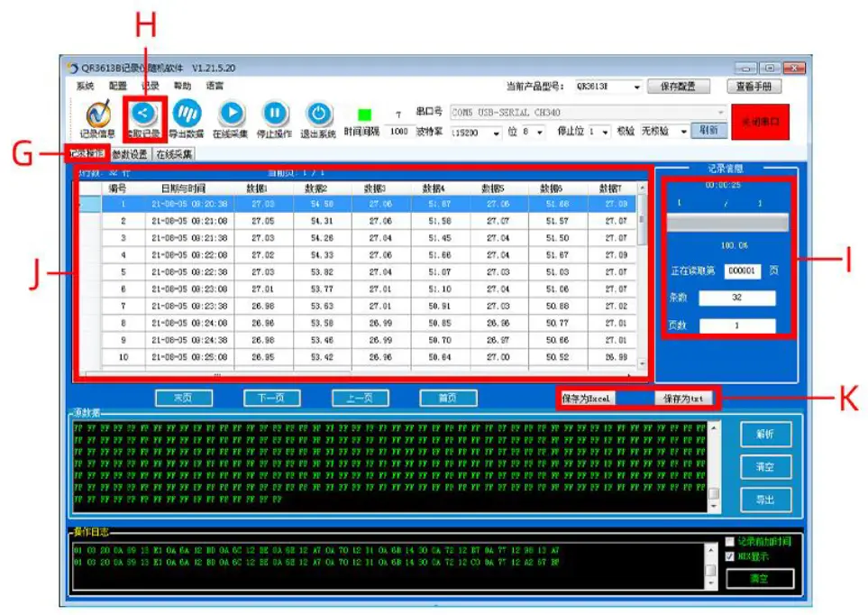
Task: Switch to the 参数设置 tab
Action: tap(130, 154)
